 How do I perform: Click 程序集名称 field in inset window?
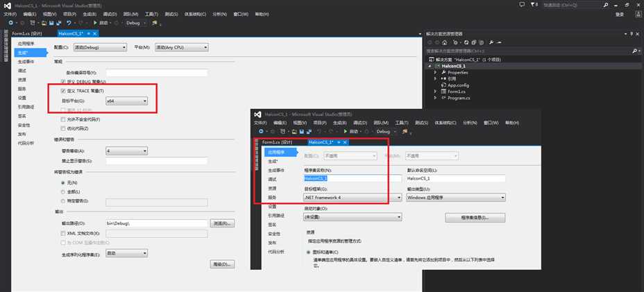(x=352, y=179)
